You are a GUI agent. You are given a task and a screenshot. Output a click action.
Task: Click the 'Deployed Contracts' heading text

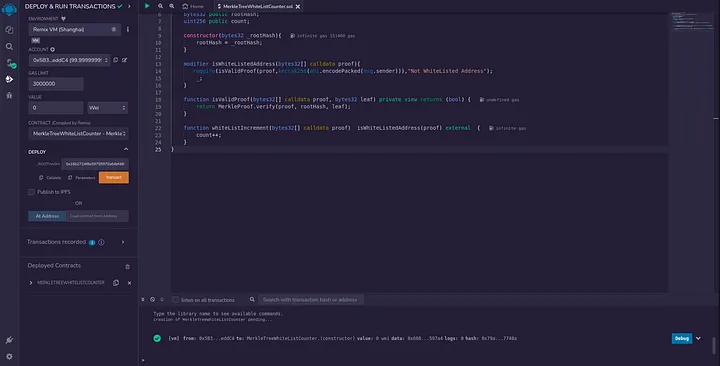[x=54, y=265]
